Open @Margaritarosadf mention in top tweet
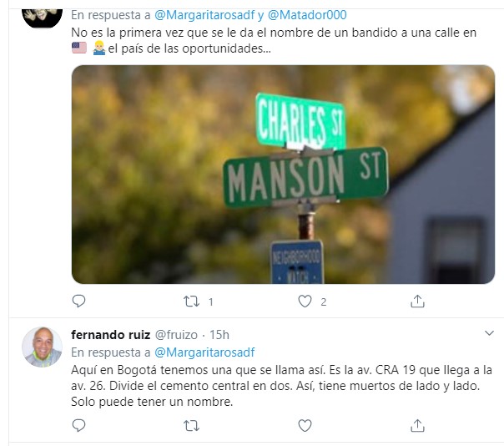This screenshot has width=504, height=446. [204, 15]
